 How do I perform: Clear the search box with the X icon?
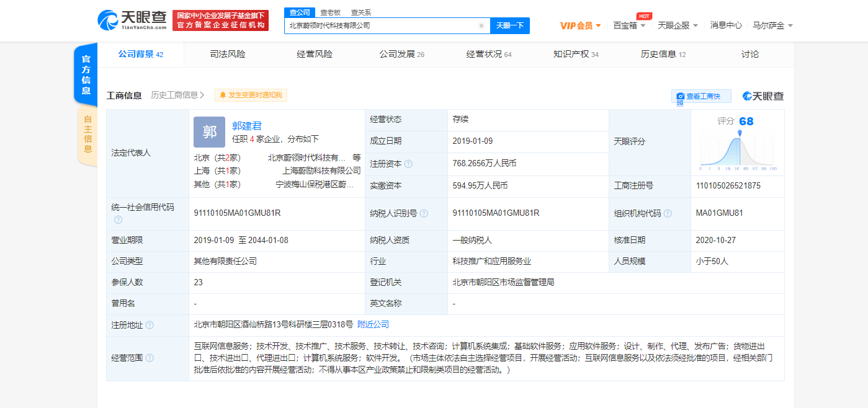pos(481,25)
